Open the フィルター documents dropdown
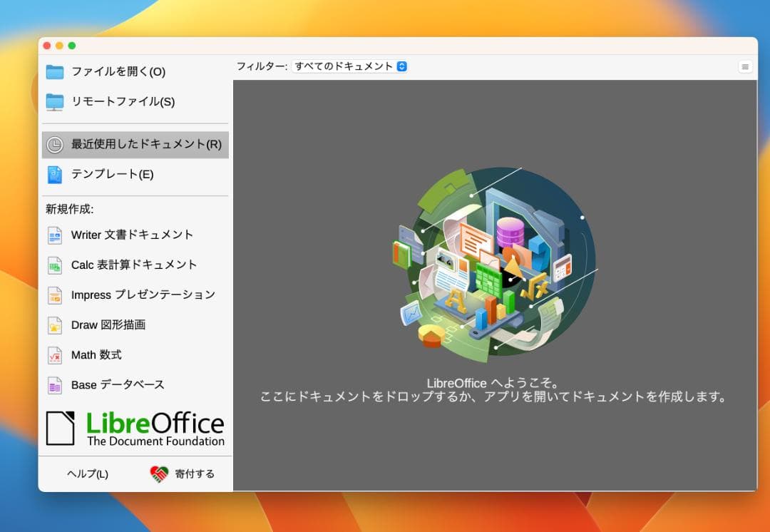The height and width of the screenshot is (532, 770). click(349, 66)
